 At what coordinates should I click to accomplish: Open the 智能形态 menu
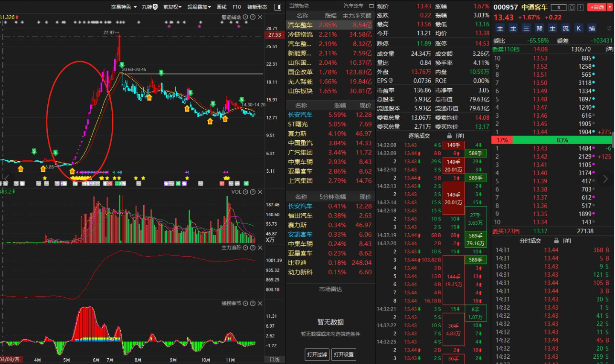click(x=257, y=7)
